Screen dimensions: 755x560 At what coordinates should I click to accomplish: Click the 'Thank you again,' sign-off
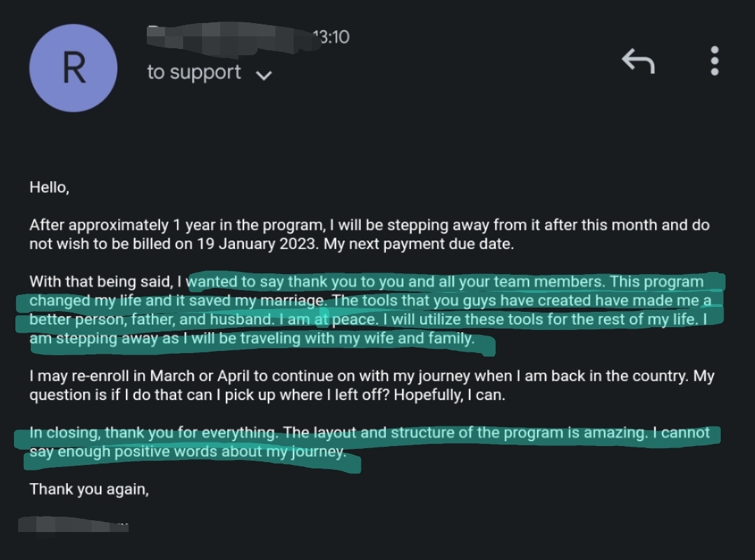(x=89, y=489)
